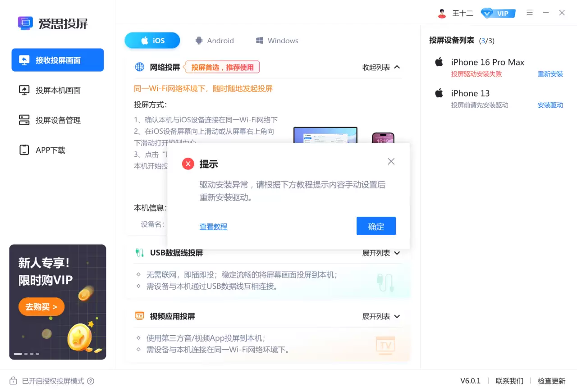The height and width of the screenshot is (392, 577).
Task: Open the 接收投屏画面 sidebar panel
Action: pyautogui.click(x=57, y=60)
